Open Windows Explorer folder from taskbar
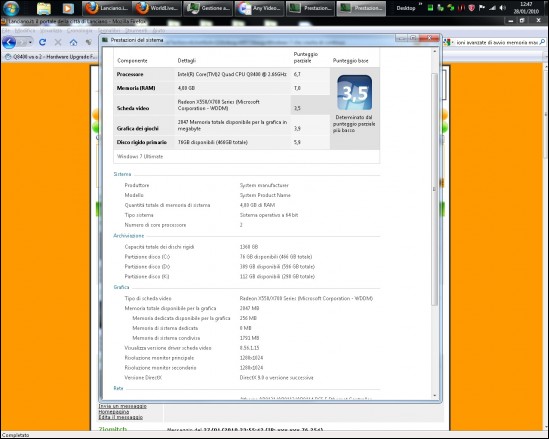Viewport: 549px width, 439px height. click(x=44, y=8)
